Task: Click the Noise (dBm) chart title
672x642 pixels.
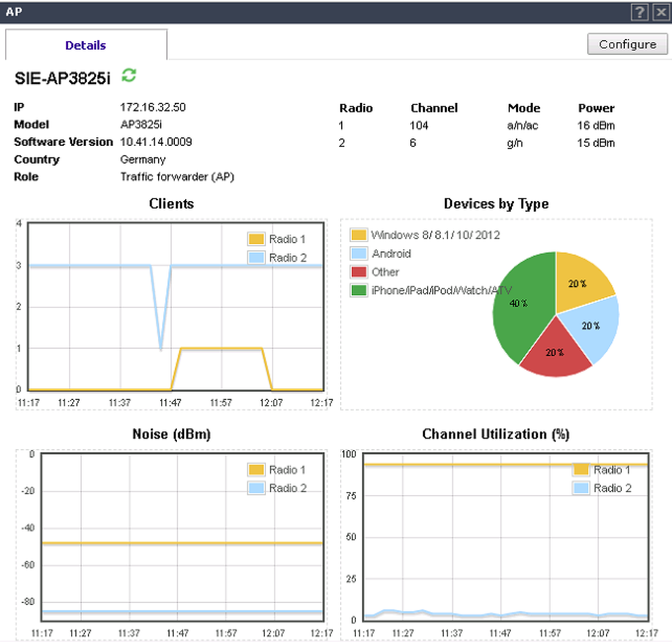Action: 172,434
